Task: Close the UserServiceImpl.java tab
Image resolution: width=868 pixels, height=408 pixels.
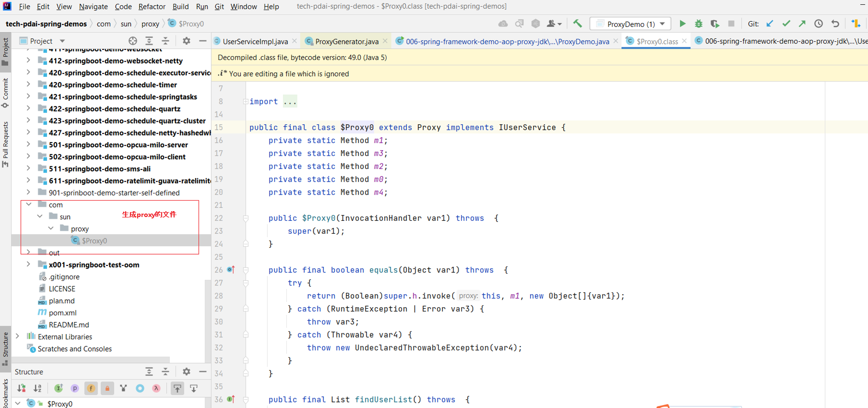Action: click(x=295, y=41)
